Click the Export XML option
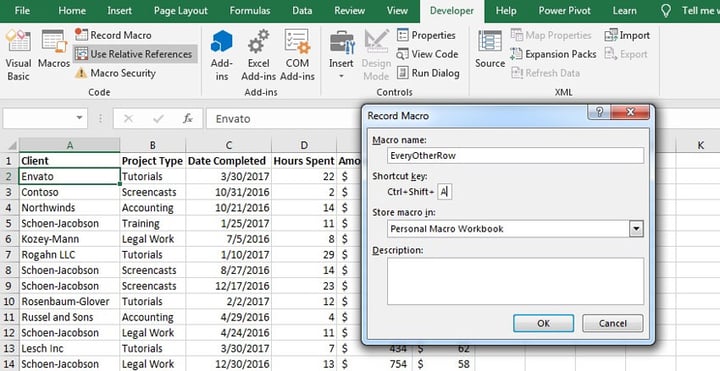Screen dimensions: 720x371 (x=625, y=54)
